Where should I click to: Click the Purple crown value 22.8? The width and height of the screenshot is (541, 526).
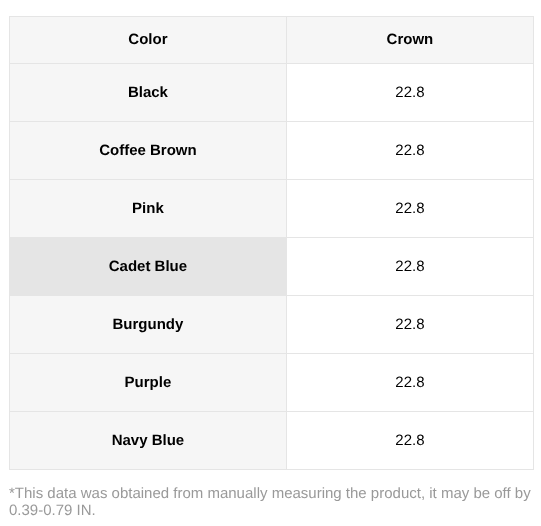410,382
